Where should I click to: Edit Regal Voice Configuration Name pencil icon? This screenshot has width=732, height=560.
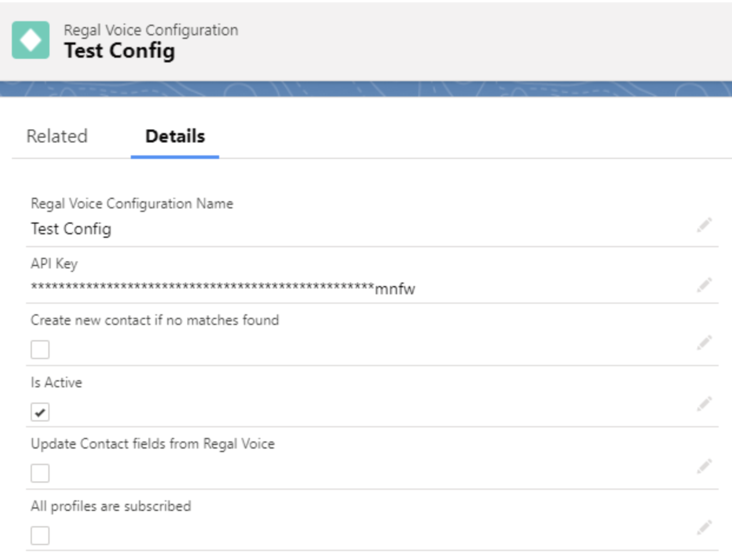(x=704, y=225)
